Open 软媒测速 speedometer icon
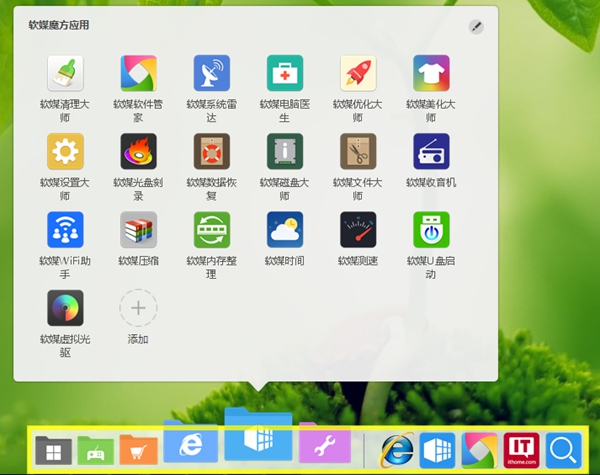This screenshot has height=475, width=600. [358, 229]
